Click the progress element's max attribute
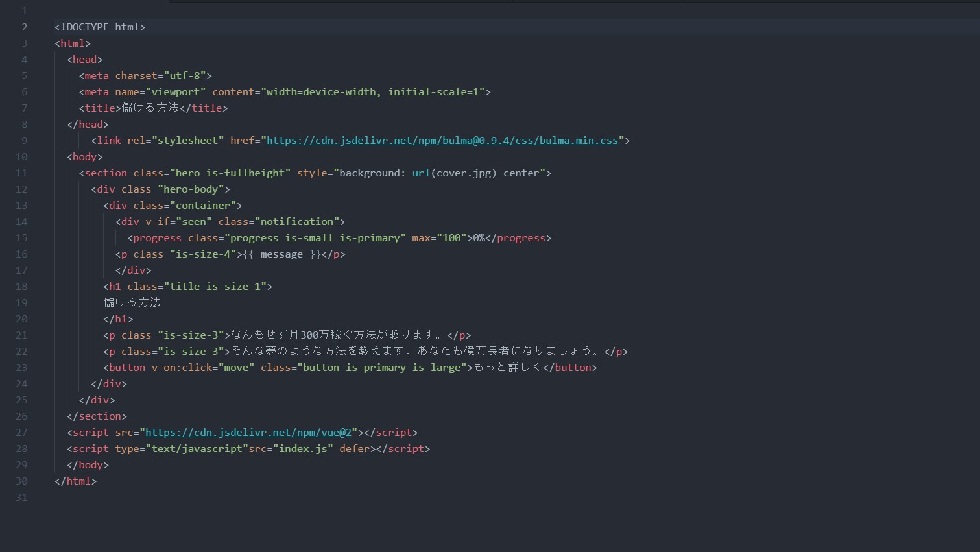Image resolution: width=980 pixels, height=552 pixels. [439, 238]
